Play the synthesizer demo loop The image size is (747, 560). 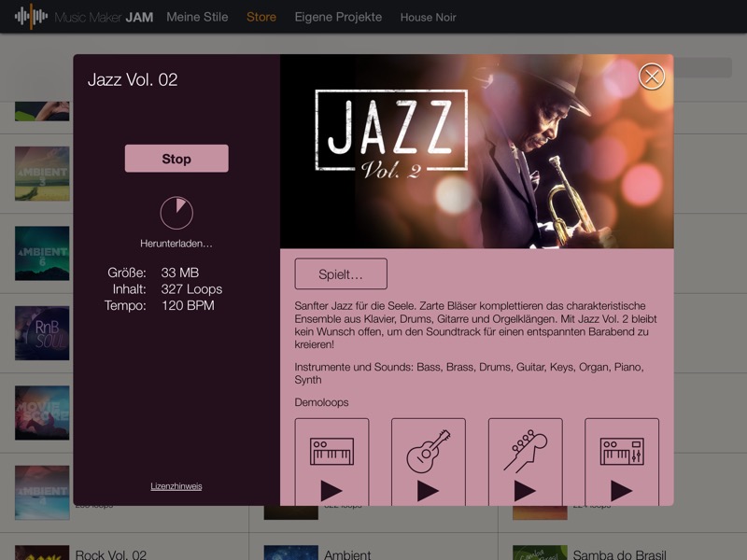coord(622,462)
